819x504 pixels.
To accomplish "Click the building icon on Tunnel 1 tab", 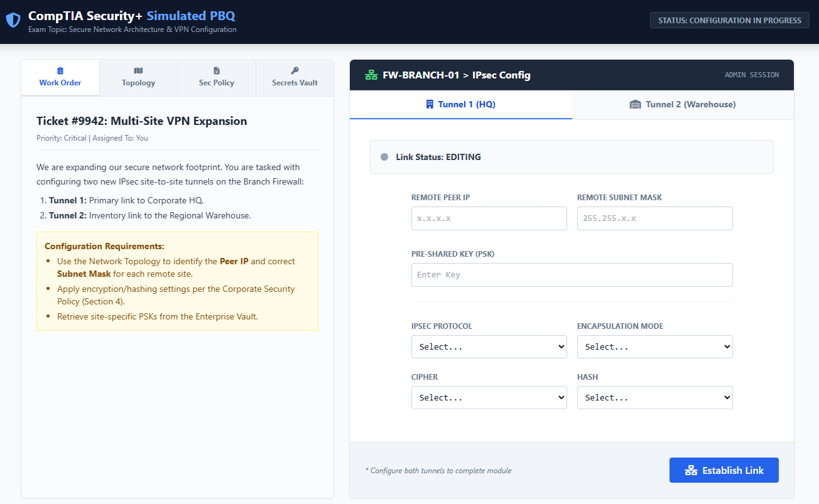I will [x=430, y=104].
